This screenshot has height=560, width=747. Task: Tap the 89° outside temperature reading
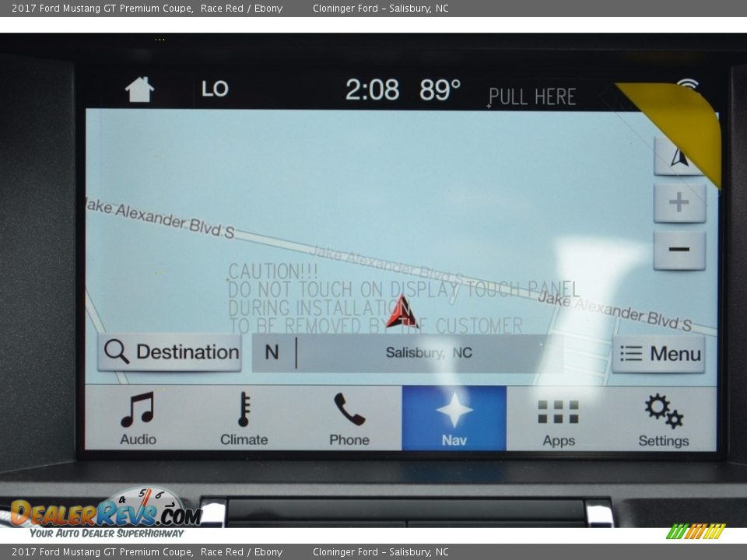440,90
